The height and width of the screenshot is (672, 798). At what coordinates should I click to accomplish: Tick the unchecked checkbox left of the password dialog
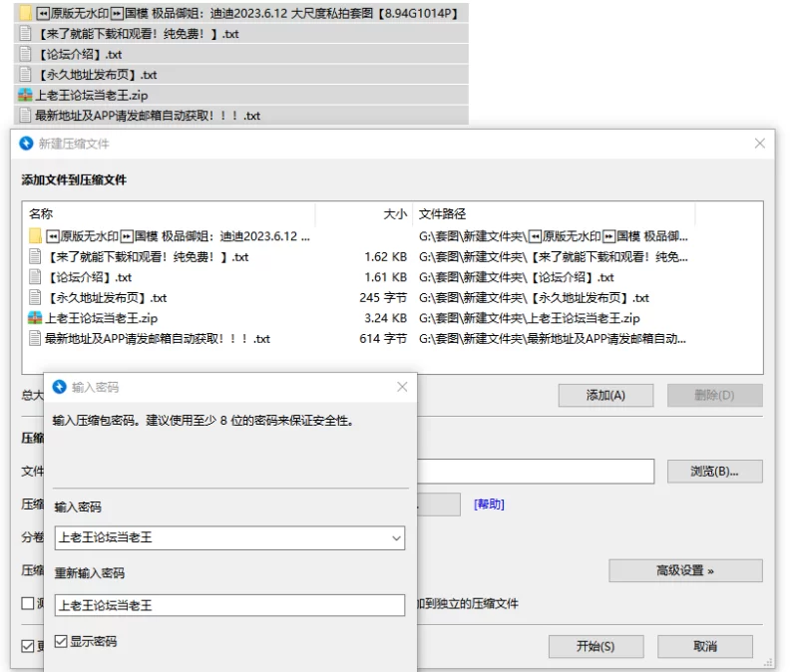tap(28, 603)
